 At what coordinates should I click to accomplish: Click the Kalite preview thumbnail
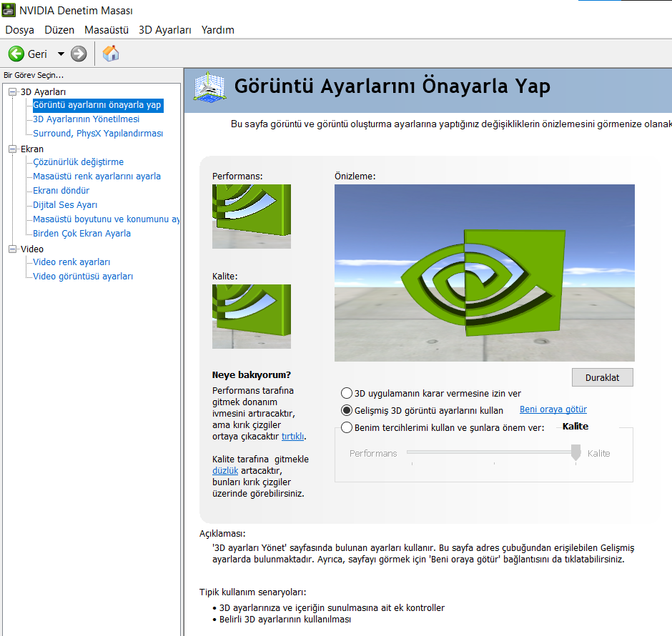[252, 317]
